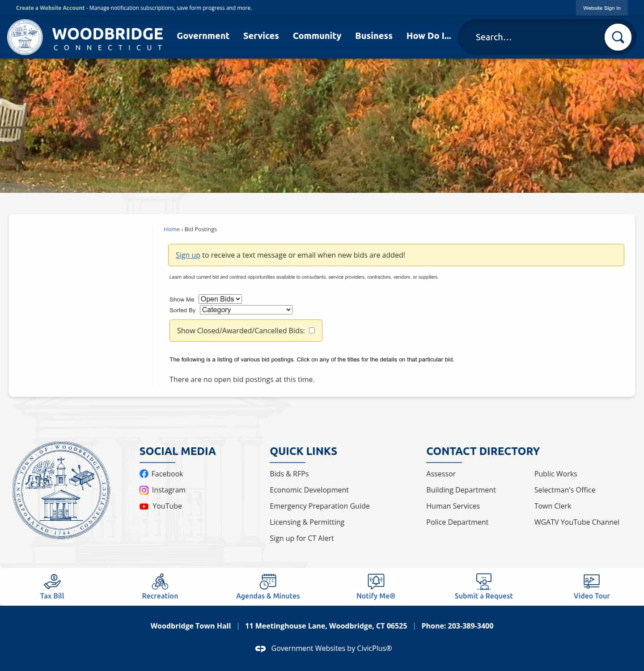Screen dimensions: 644x671
Task: Click the Recreation bicycle icon
Action: (x=160, y=582)
